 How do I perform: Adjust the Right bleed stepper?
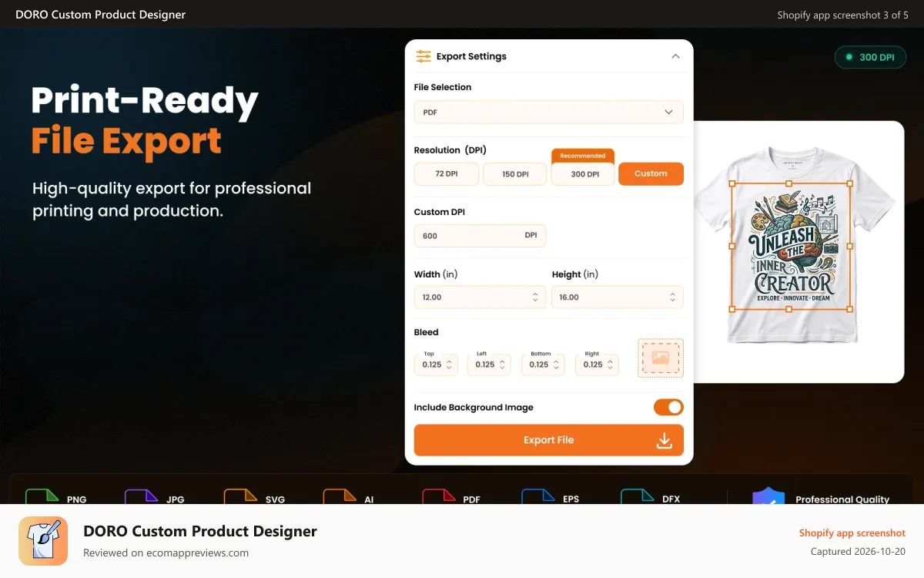pyautogui.click(x=611, y=365)
